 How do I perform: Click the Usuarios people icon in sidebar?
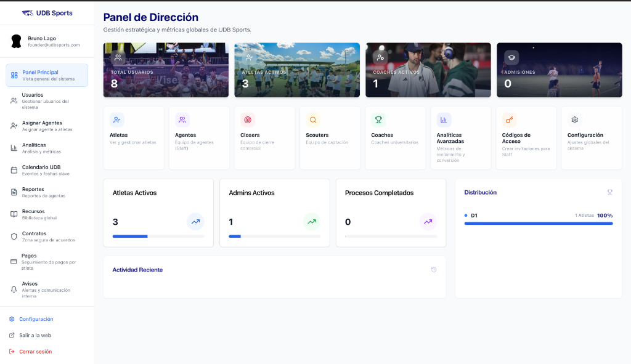[14, 101]
